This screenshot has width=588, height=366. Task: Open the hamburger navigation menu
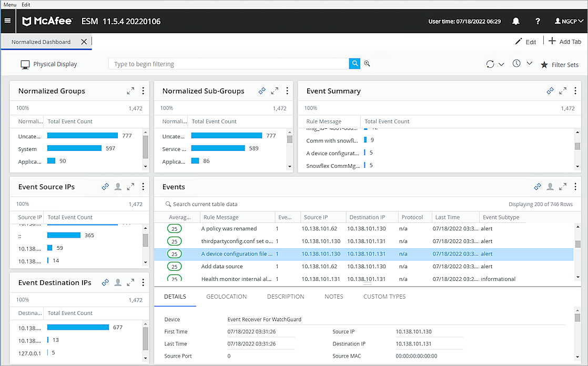coord(7,21)
